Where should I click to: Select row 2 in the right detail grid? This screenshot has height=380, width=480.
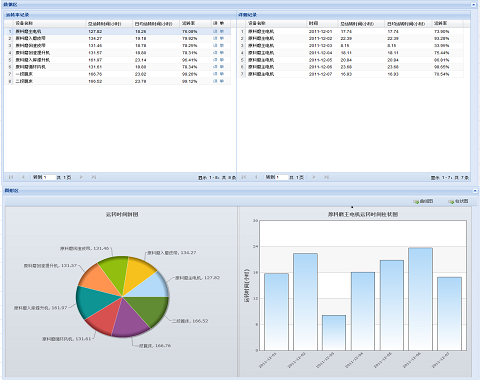tap(351, 39)
